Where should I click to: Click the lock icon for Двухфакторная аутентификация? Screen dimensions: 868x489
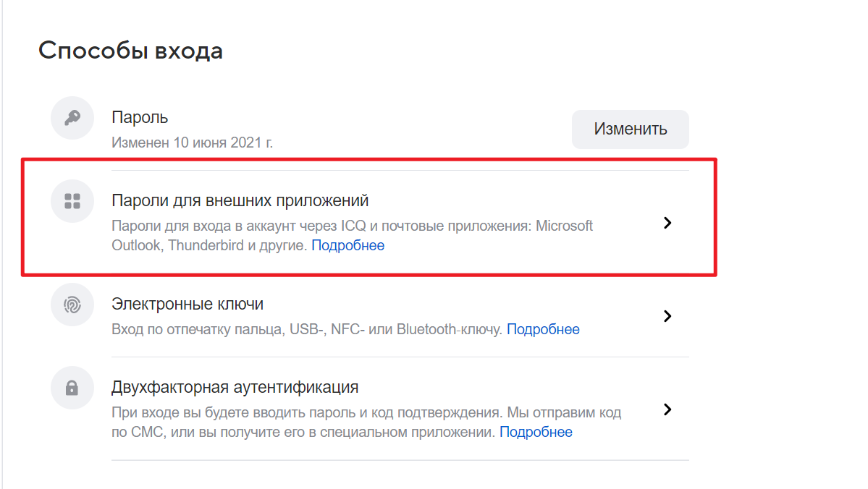pyautogui.click(x=72, y=388)
